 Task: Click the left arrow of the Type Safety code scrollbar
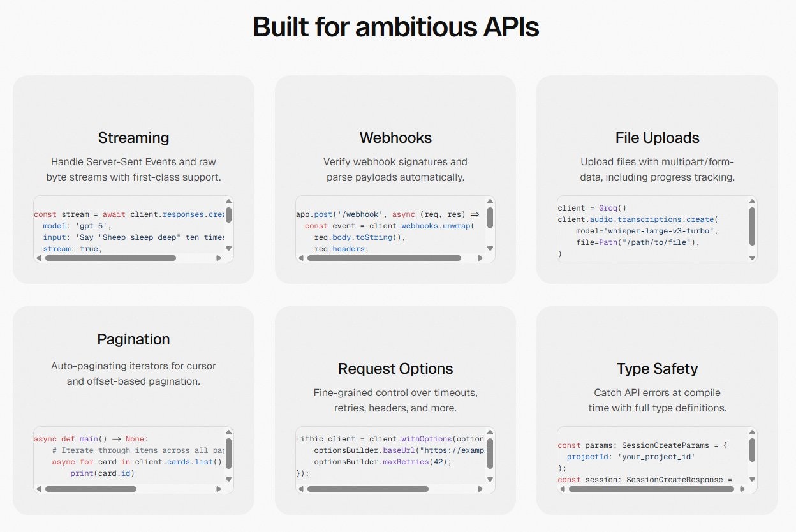tap(562, 489)
